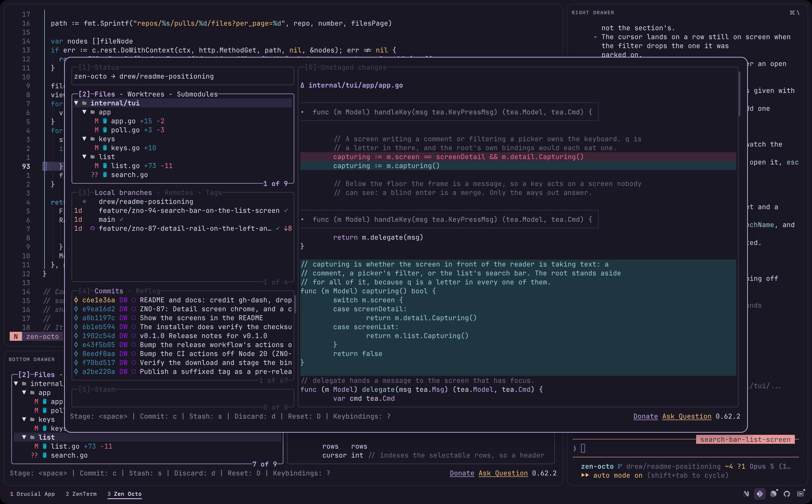812x504 pixels.
Task: Collapse the highlighted list folder in Bottom Drawer
Action: [24, 437]
